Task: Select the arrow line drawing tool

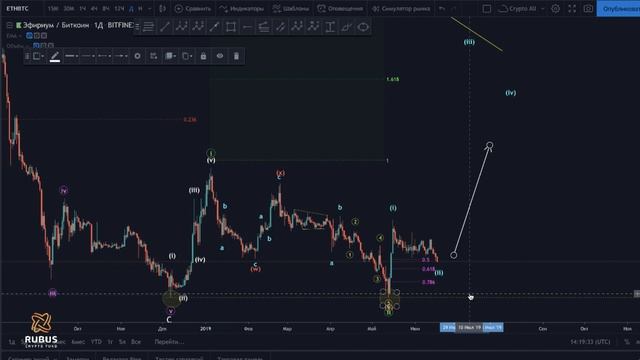Action: click(x=214, y=27)
